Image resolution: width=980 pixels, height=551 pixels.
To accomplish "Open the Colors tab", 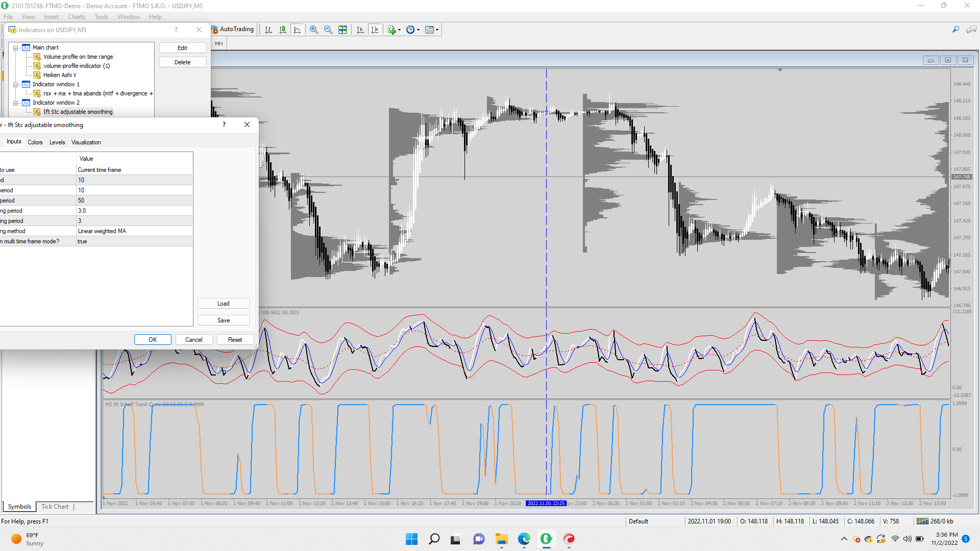I will coord(35,142).
